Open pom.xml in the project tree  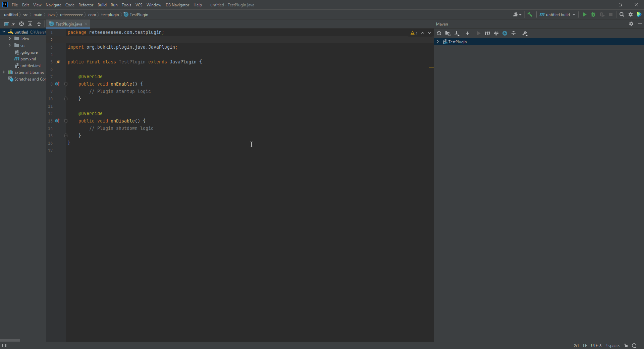tap(28, 59)
